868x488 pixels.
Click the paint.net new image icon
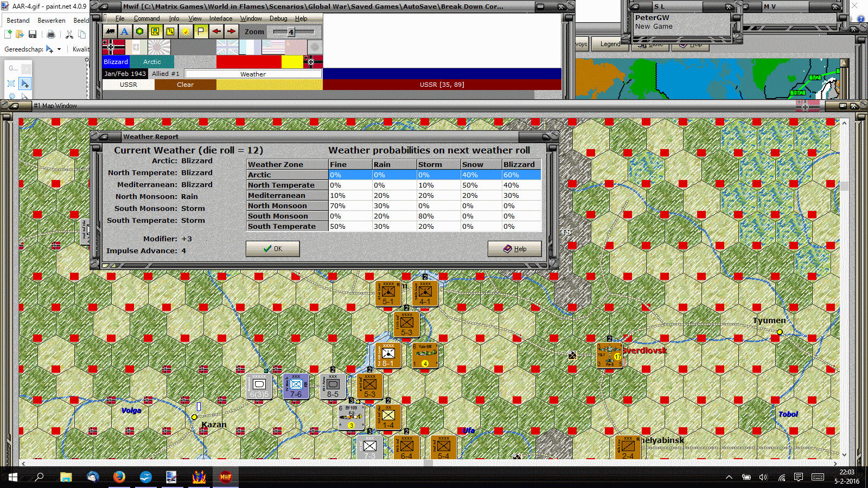8,34
